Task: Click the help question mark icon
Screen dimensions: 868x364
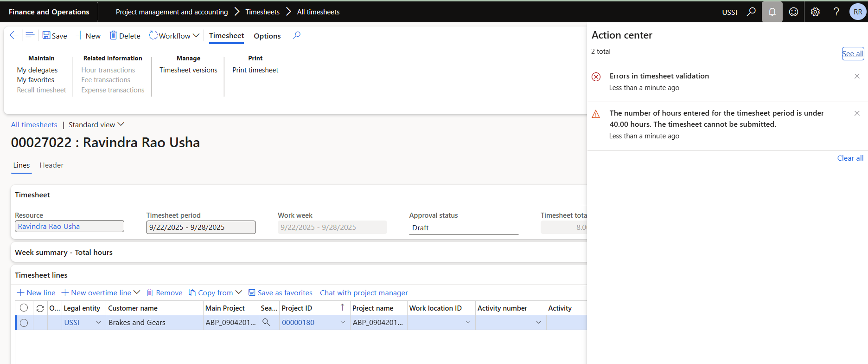Action: [x=836, y=12]
